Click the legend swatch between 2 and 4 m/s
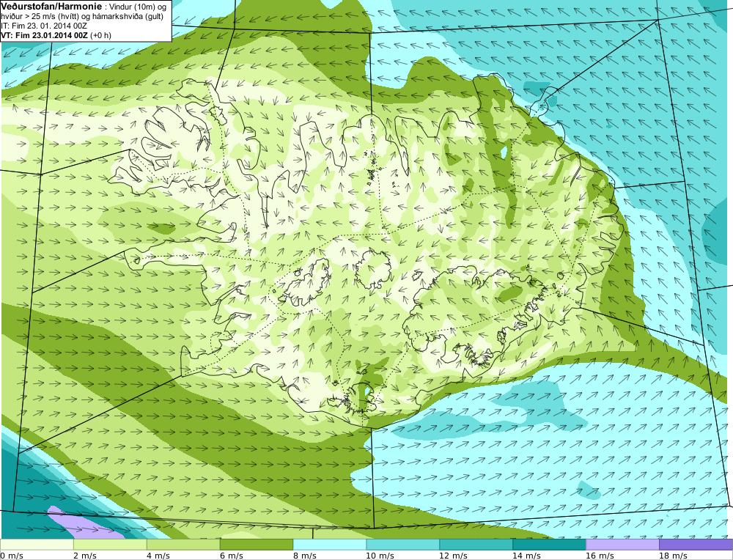 [111, 545]
